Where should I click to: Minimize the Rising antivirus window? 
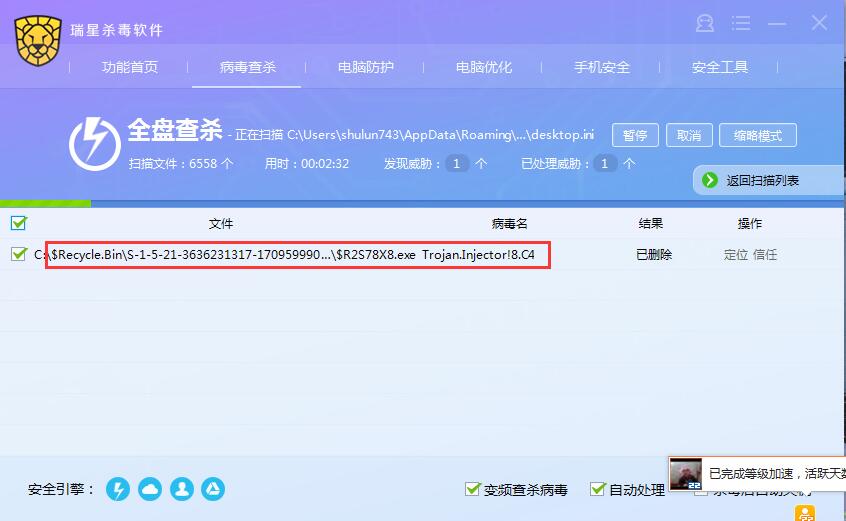click(777, 23)
